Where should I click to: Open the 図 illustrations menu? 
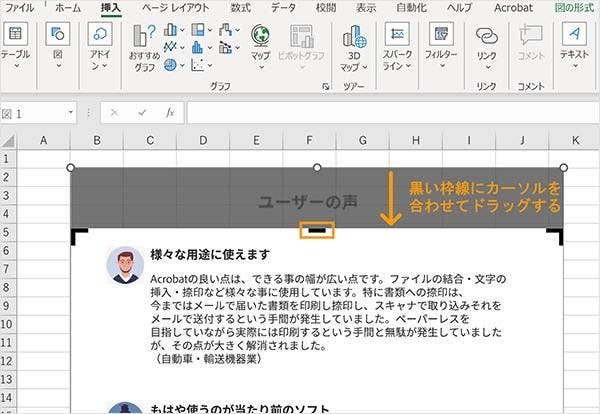tap(58, 34)
